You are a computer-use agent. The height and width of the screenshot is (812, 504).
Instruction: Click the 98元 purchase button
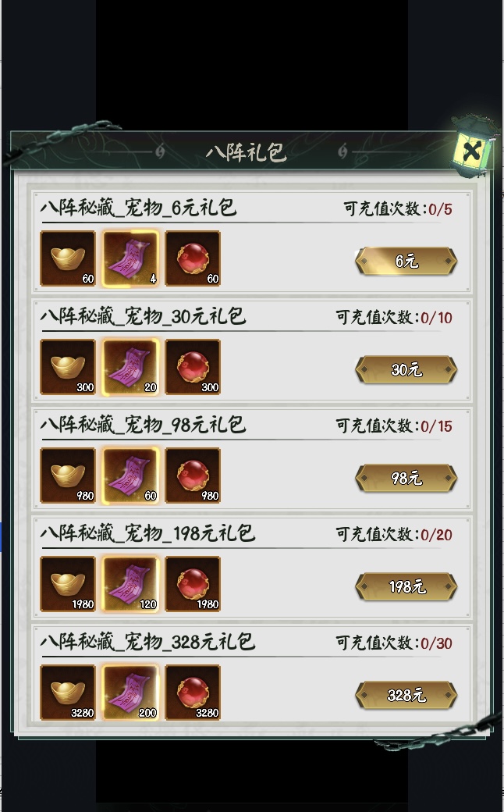point(406,478)
